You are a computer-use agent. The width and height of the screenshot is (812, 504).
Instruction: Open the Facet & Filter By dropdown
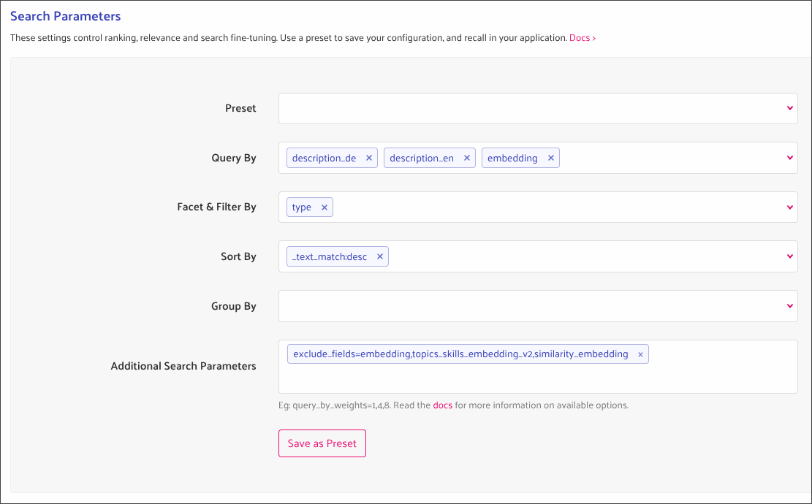pos(789,207)
